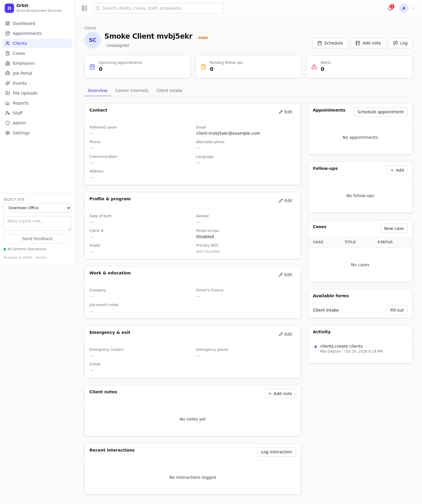Click the Events sparkle icon
The height and width of the screenshot is (504, 422).
click(8, 83)
